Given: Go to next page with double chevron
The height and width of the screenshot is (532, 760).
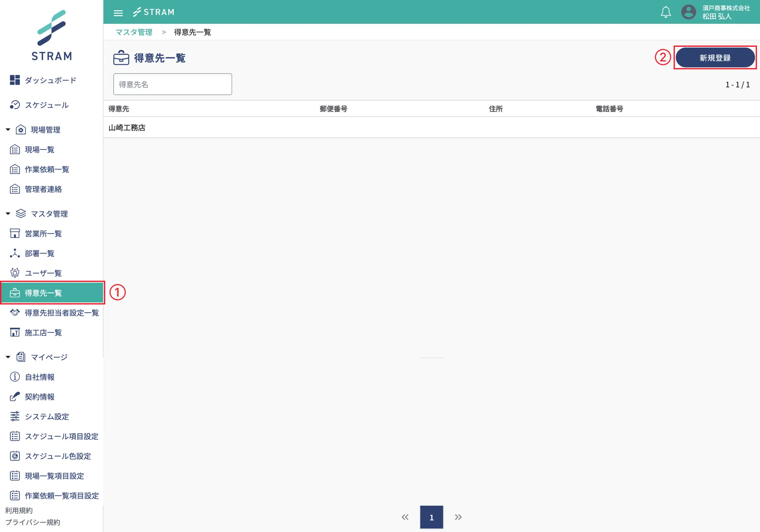Looking at the screenshot, I should click(x=458, y=517).
